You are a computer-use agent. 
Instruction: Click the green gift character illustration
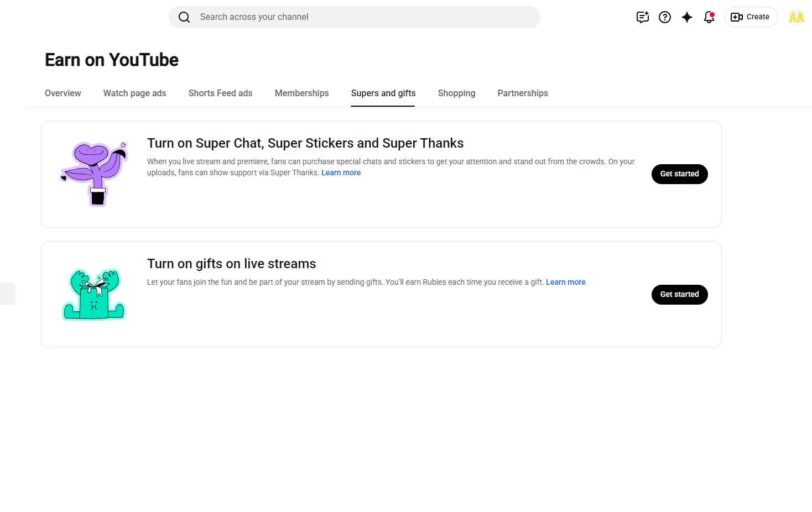tap(94, 294)
